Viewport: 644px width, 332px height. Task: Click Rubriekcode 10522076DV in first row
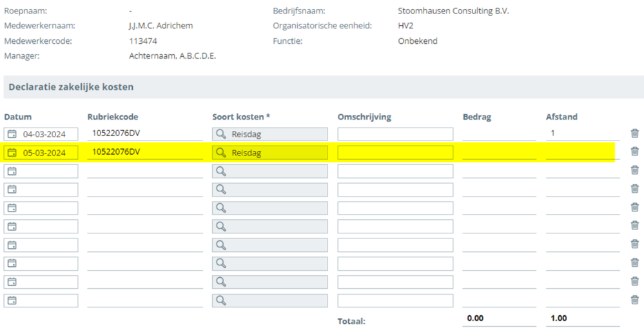pos(144,133)
